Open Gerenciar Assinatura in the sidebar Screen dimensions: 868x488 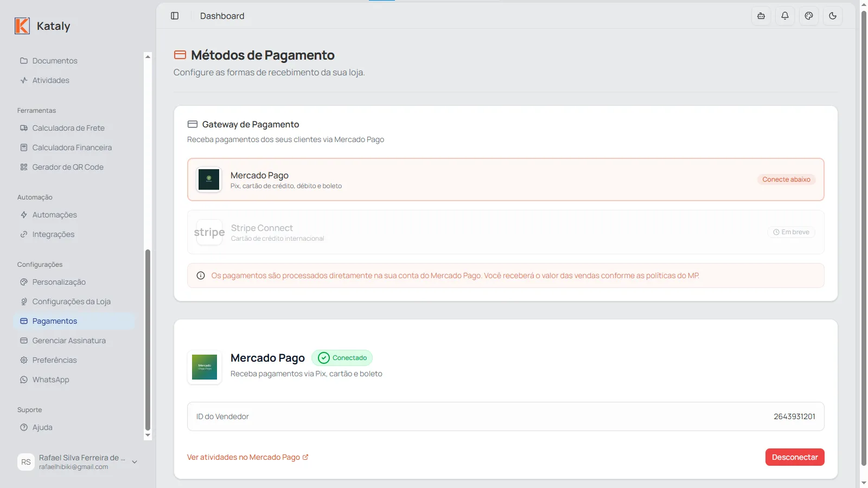click(x=74, y=341)
